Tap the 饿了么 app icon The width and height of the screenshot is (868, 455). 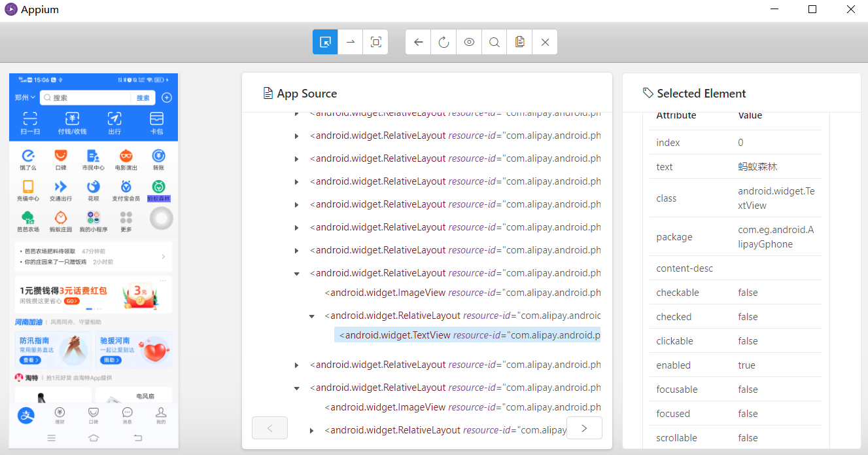tap(28, 156)
